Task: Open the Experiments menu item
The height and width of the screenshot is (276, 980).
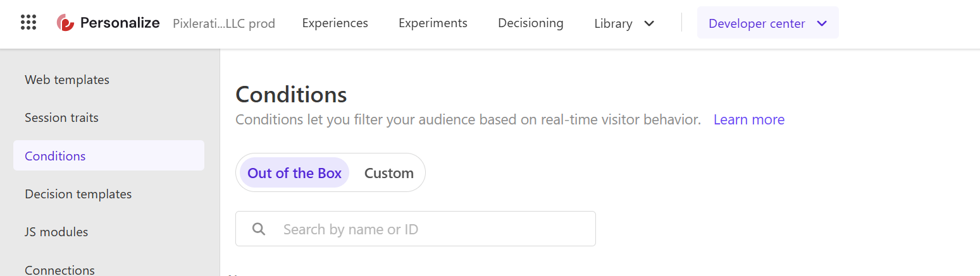Action: [x=433, y=23]
